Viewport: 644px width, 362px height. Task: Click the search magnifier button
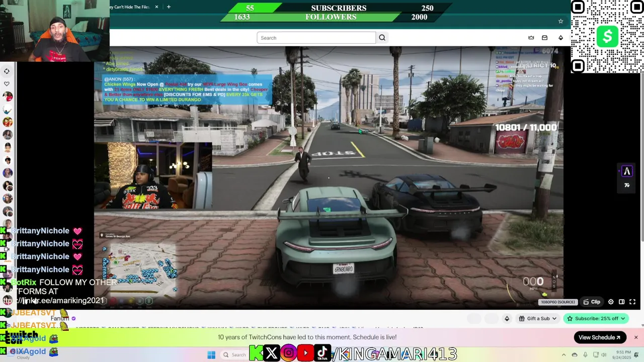tap(382, 38)
